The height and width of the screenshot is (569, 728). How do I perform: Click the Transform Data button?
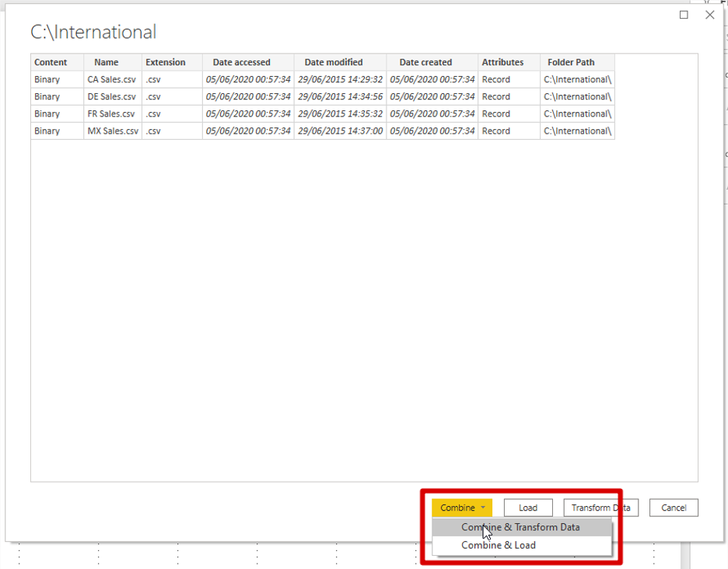600,508
